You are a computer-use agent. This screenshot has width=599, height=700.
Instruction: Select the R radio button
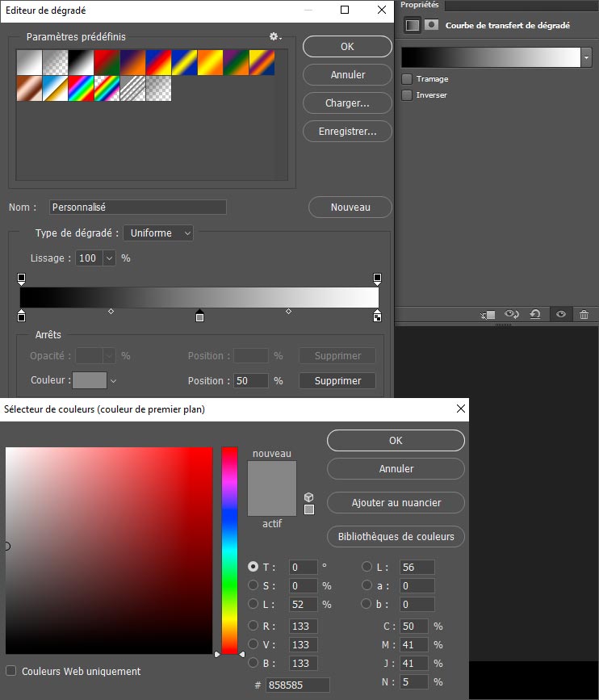tap(253, 626)
